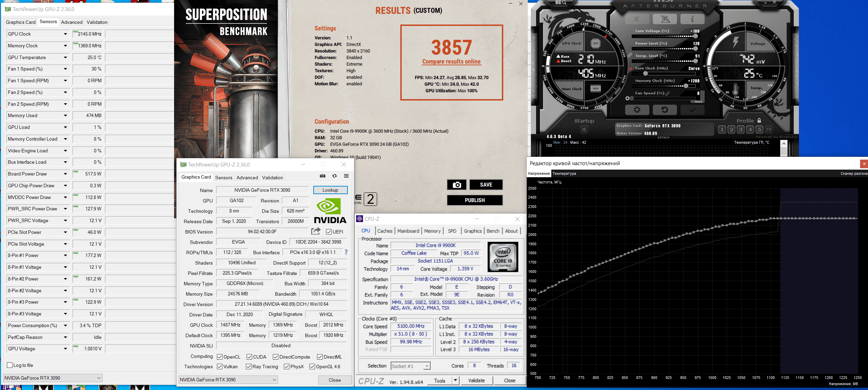Click Compare results online link
Screen dimensions: 868x390
tap(451, 61)
